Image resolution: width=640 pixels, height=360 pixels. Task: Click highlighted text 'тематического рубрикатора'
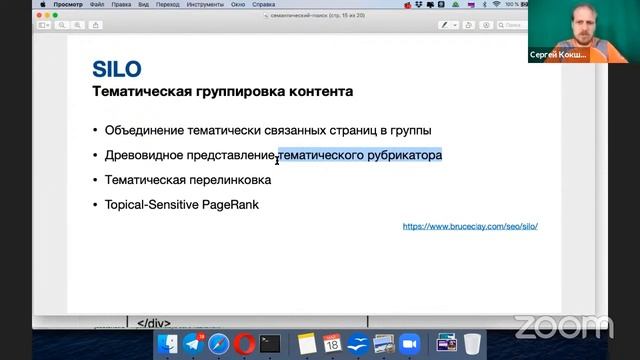click(x=360, y=155)
